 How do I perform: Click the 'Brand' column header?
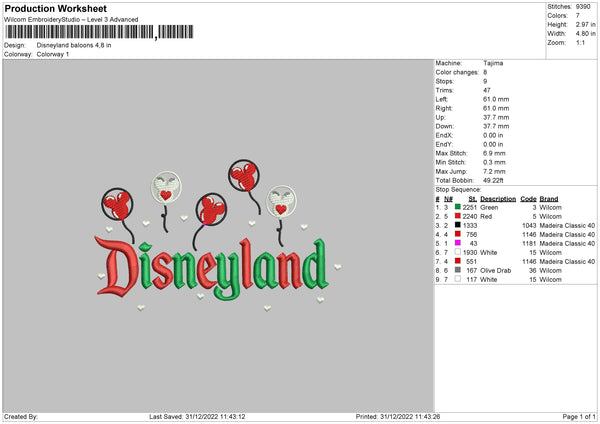(549, 199)
